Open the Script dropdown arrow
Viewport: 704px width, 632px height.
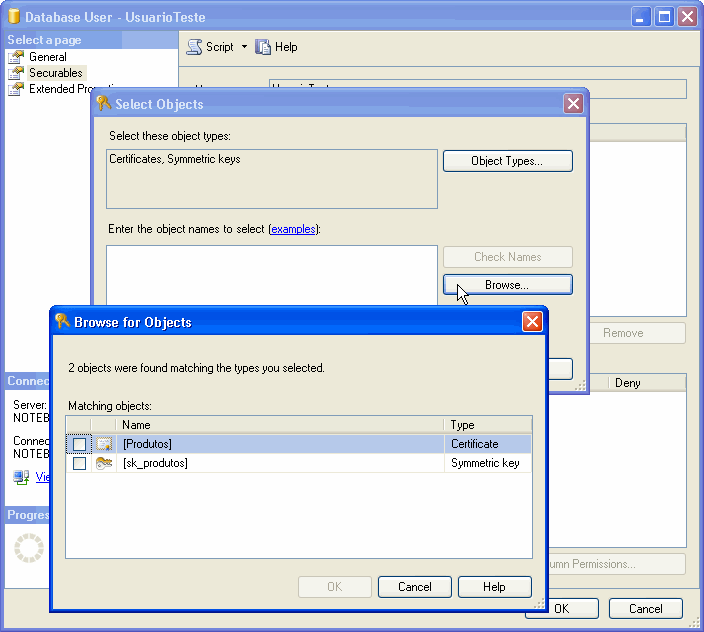(244, 47)
